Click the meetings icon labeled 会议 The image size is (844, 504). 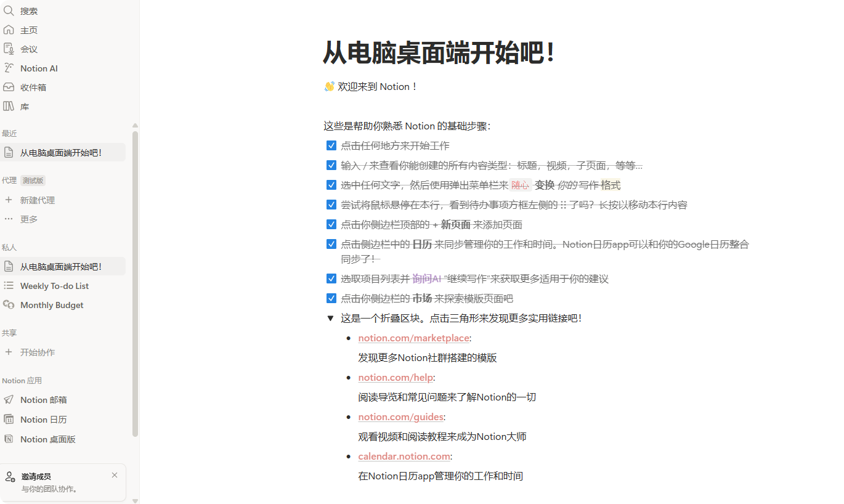[9, 49]
